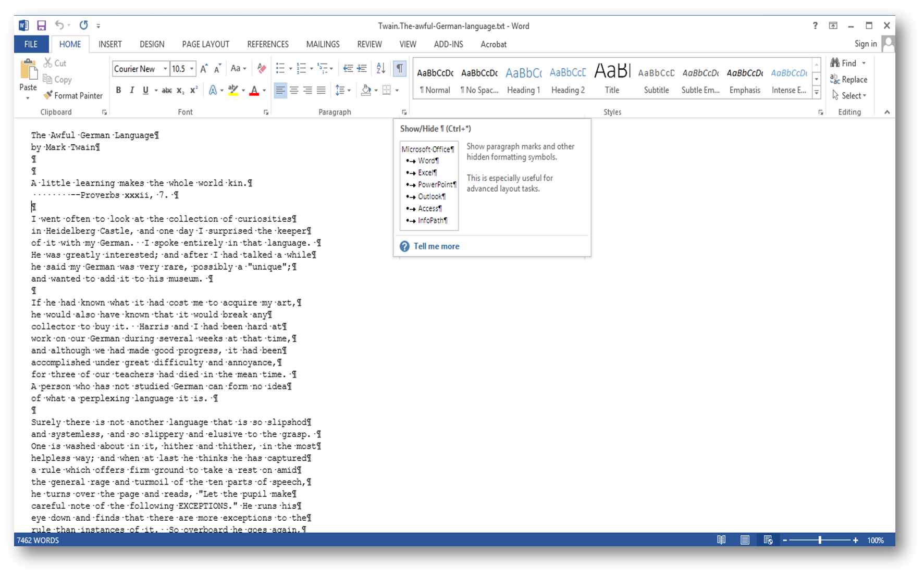The width and height of the screenshot is (924, 577).
Task: Open the Clear All Formatting tool
Action: [261, 68]
